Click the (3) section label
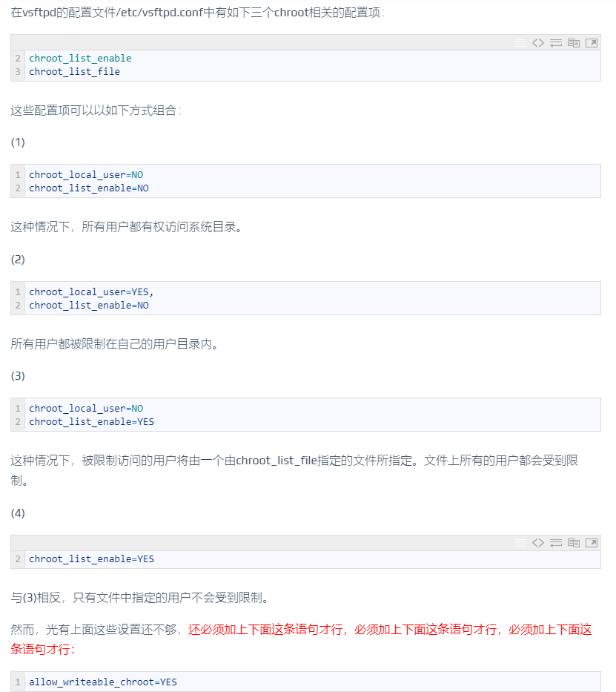 tap(18, 376)
